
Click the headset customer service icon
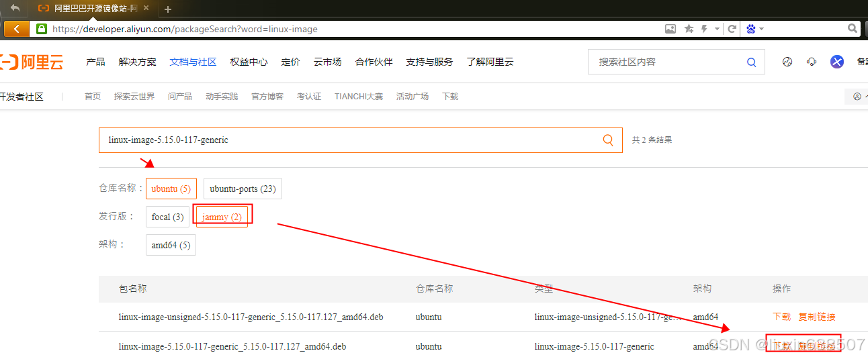812,62
